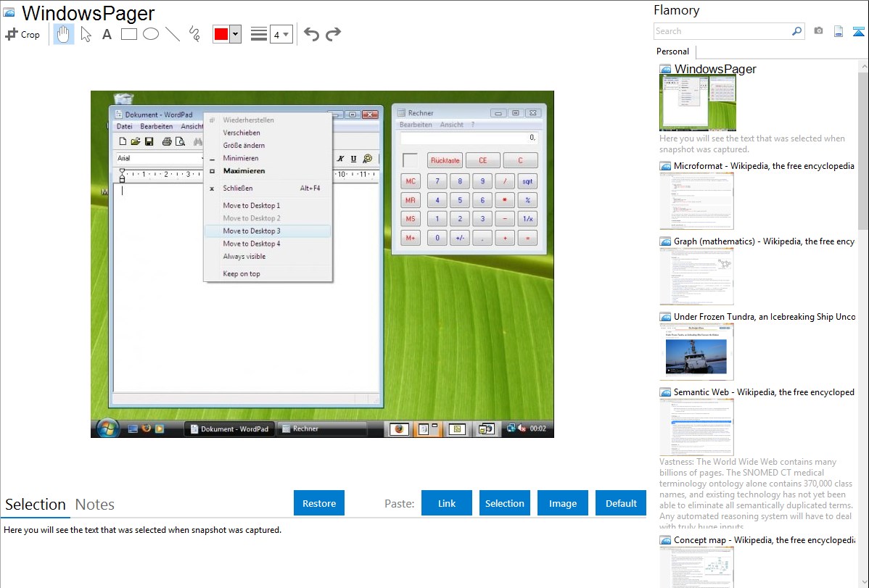Click the Rechner taskbar button
This screenshot has width=869, height=588.
pos(321,429)
